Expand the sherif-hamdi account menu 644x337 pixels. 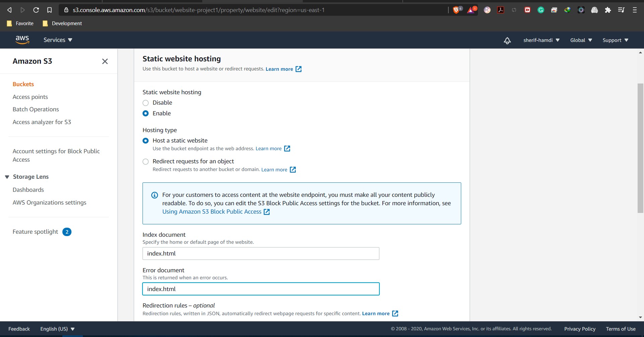[x=541, y=40]
